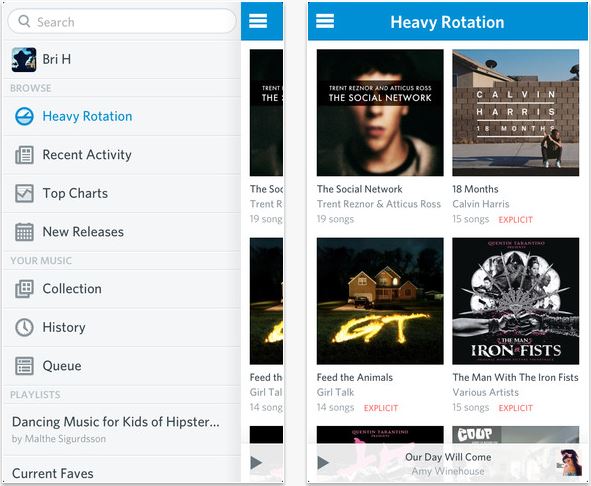
Task: Open Bri H profile avatar
Action: point(24,60)
